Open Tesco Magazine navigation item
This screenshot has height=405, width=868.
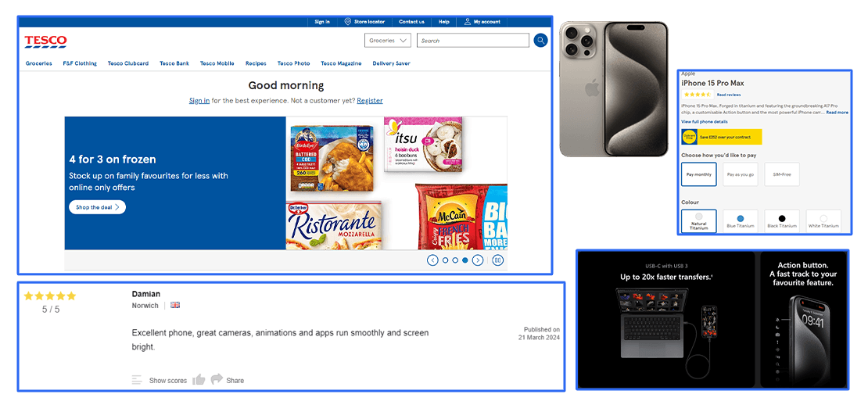(x=341, y=63)
